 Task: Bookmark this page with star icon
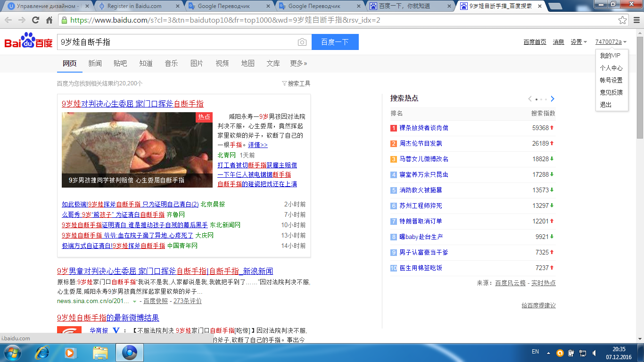pyautogui.click(x=623, y=20)
